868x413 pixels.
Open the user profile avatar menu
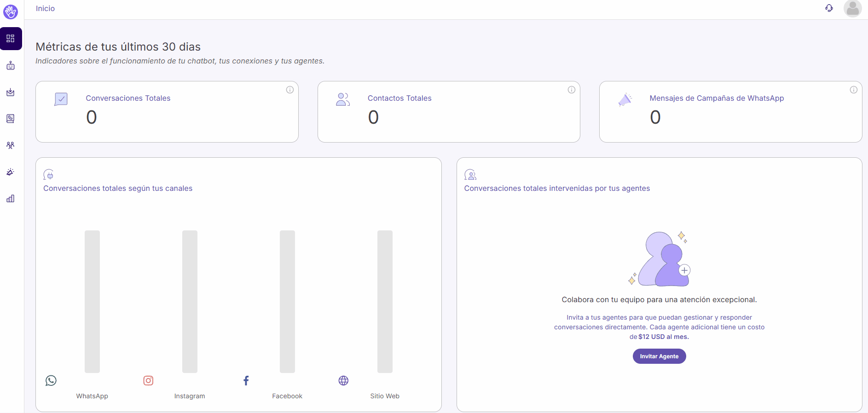click(852, 8)
